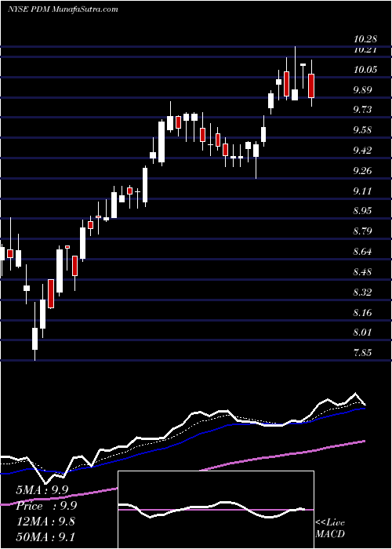This screenshot has width=392, height=549.
Task: Click the 5MA : 9.9 legend entry
Action: click(42, 490)
